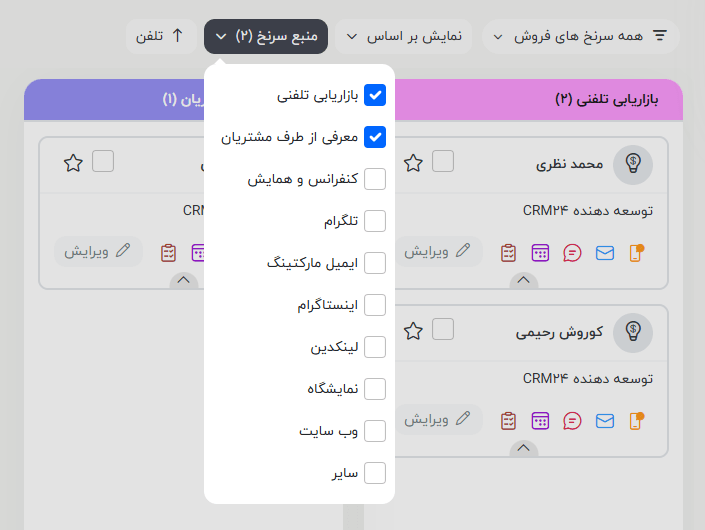Open the نمایش بر اساس dropdown
The image size is (705, 530).
[405, 37]
